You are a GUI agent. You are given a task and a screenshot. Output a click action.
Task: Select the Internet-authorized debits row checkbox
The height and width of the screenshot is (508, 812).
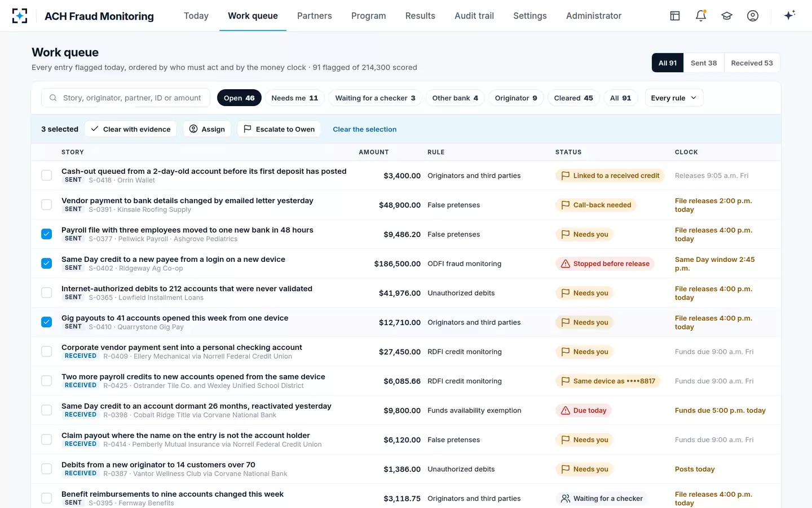[x=47, y=293]
